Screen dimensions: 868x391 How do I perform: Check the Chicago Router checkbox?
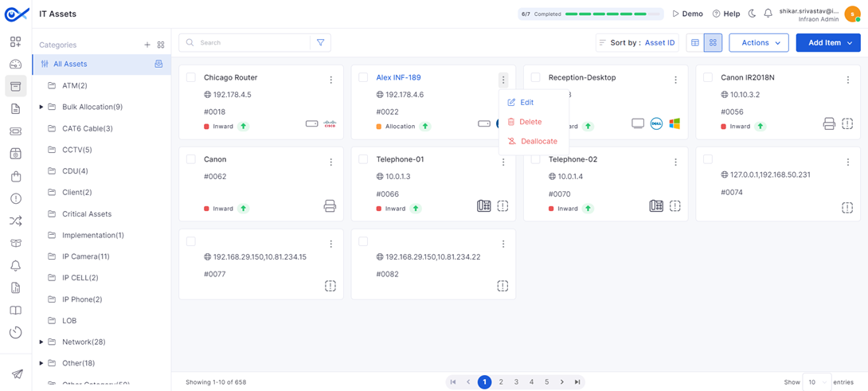pos(191,77)
